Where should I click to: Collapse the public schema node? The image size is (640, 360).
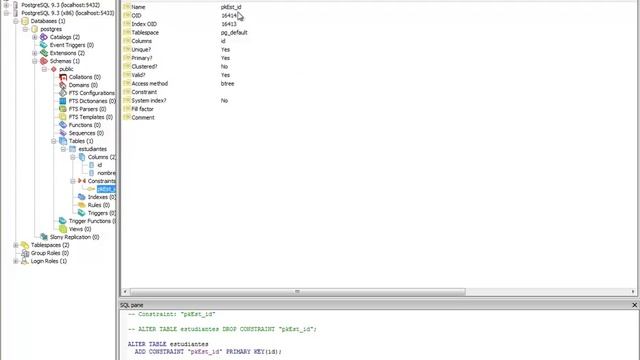pyautogui.click(x=44, y=69)
